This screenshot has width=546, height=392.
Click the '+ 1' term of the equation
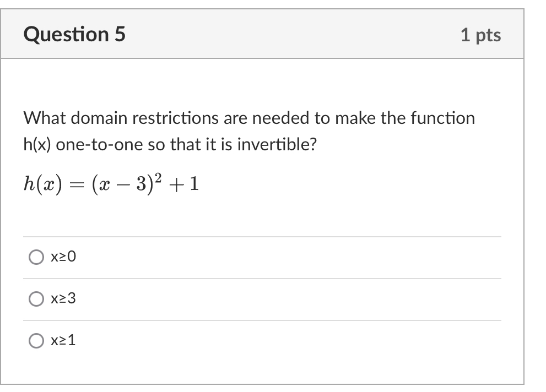184,184
